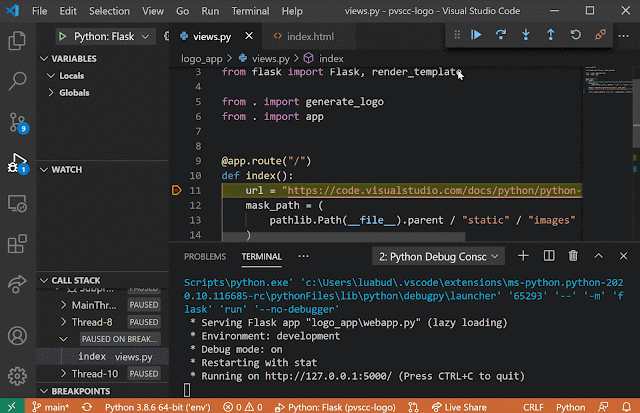Viewport: 640px width, 413px height.
Task: Step over in the debug toolbar
Action: click(501, 35)
